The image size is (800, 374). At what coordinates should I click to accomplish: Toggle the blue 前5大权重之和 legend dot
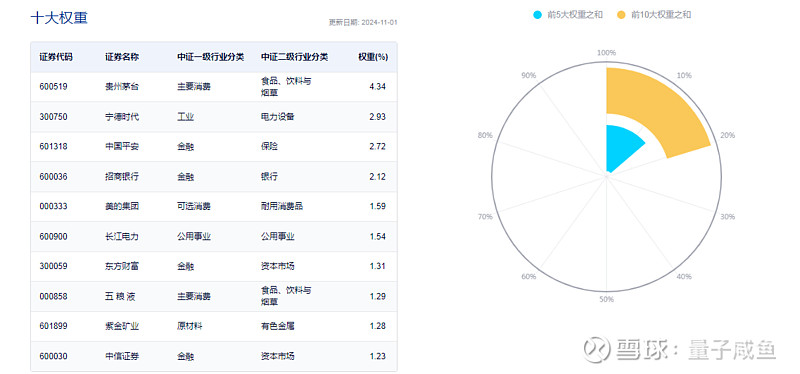pos(537,15)
